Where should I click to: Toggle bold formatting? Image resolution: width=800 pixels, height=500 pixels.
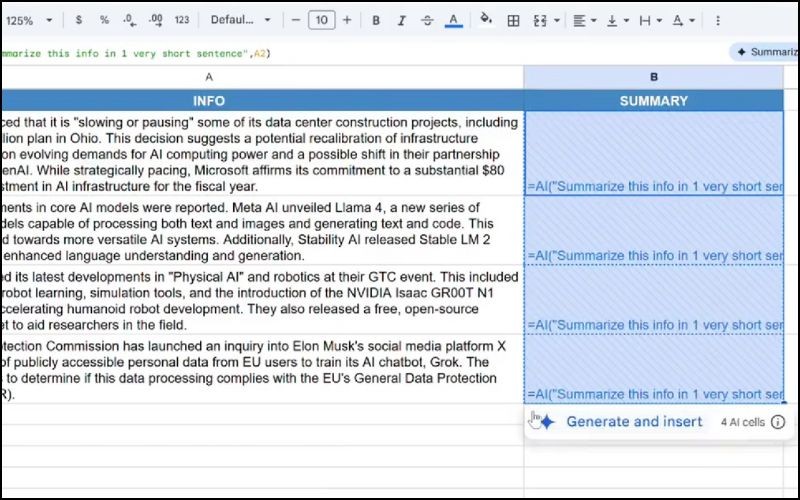pos(376,20)
